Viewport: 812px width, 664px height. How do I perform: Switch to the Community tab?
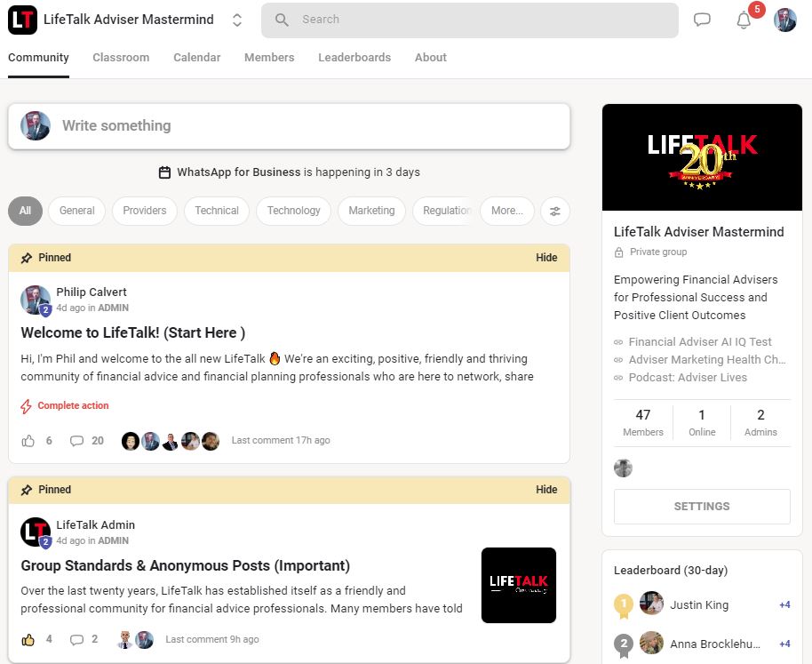pyautogui.click(x=38, y=58)
